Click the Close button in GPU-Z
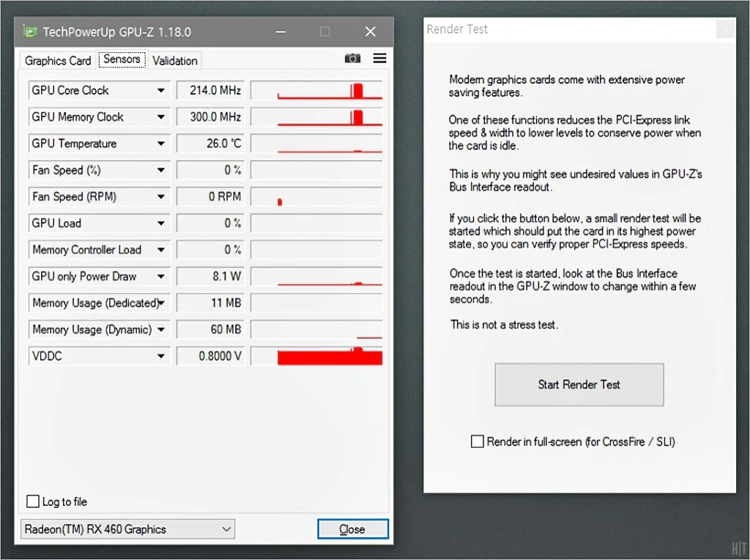Viewport: 750px width, 560px height. pyautogui.click(x=353, y=529)
